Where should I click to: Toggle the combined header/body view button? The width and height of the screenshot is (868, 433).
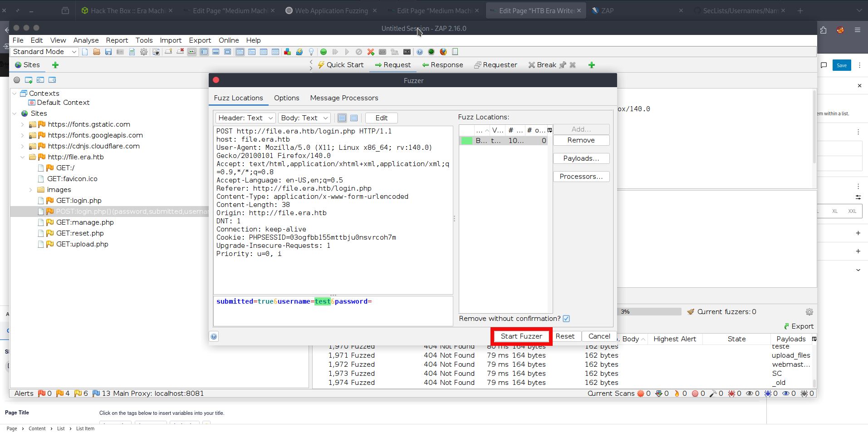click(354, 118)
